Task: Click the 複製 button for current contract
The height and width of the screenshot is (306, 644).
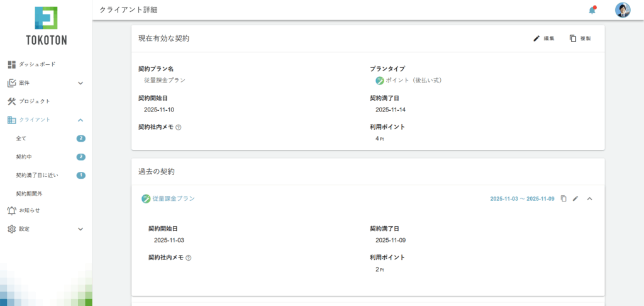Action: point(580,38)
